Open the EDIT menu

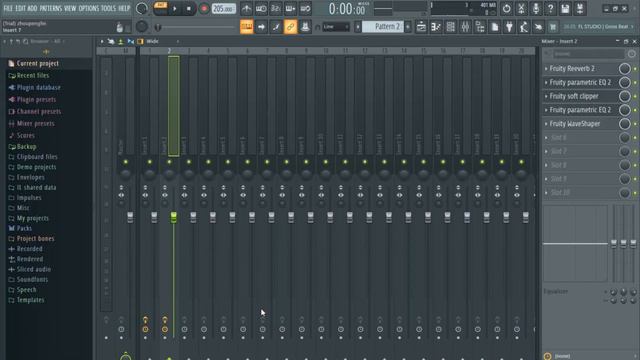(x=20, y=8)
